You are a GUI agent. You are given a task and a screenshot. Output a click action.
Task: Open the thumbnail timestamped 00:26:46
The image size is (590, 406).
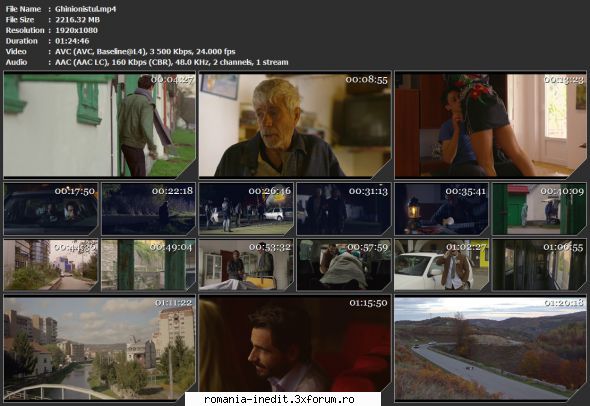pos(246,209)
